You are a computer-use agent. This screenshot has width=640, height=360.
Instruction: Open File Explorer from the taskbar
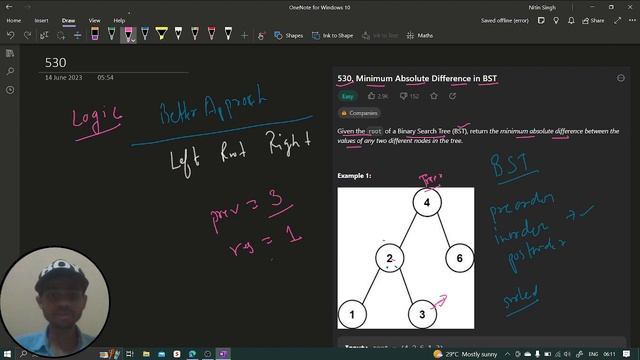(146, 354)
